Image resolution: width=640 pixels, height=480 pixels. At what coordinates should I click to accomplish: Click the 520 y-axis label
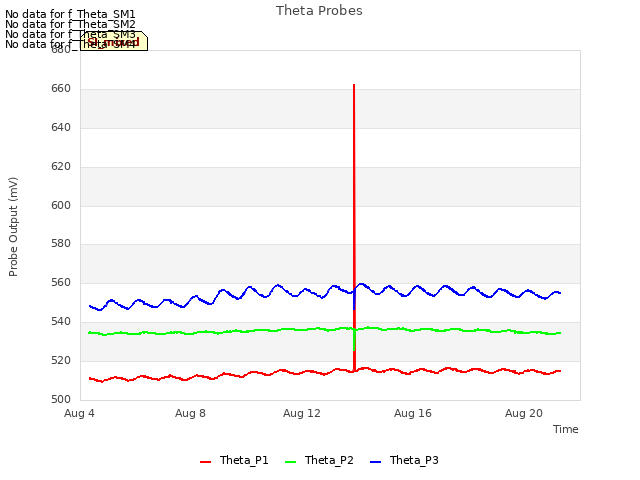pyautogui.click(x=61, y=360)
